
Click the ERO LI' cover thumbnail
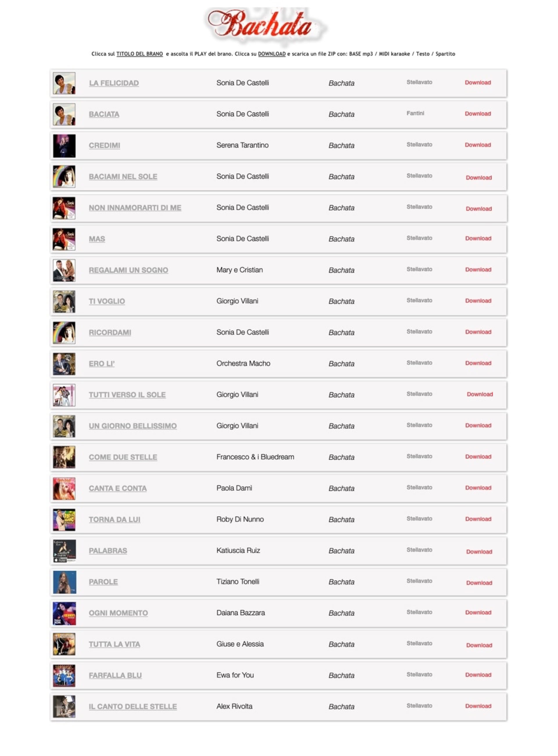tap(64, 364)
